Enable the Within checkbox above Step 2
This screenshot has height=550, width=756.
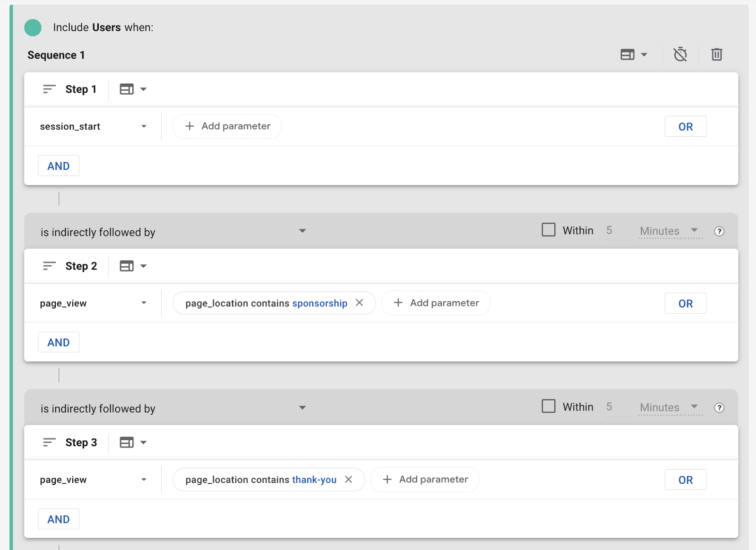tap(548, 230)
